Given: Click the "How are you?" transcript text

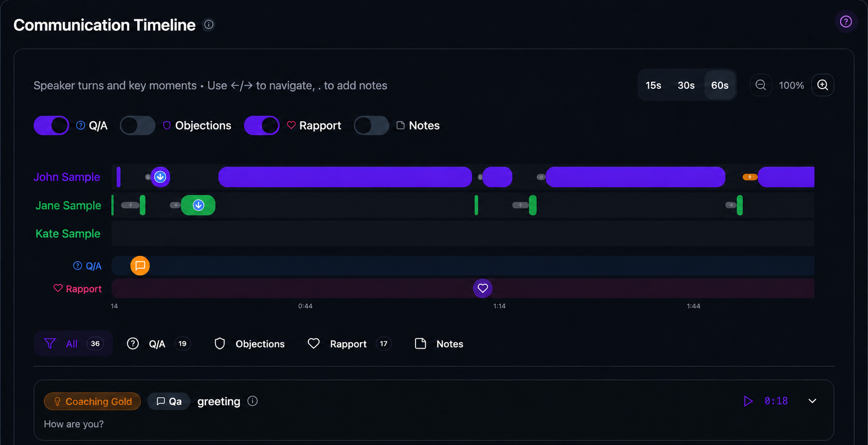Looking at the screenshot, I should tap(74, 424).
